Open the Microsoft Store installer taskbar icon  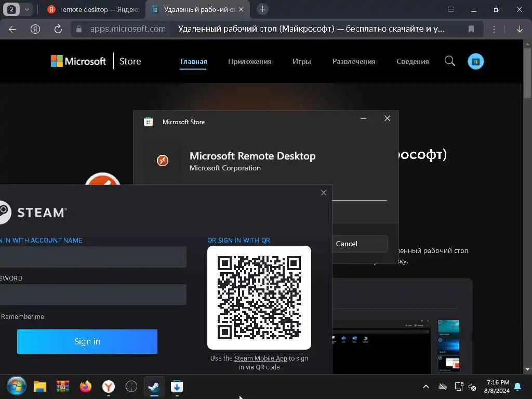pos(177,387)
